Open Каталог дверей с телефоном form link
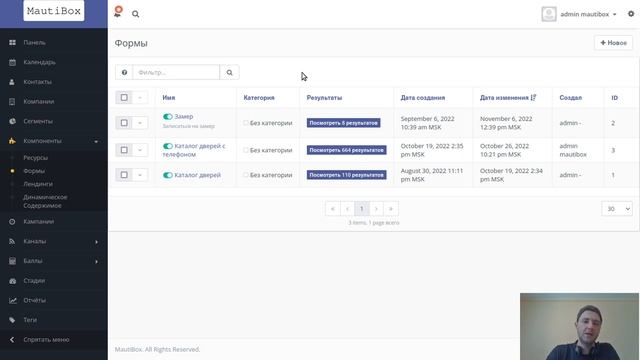The width and height of the screenshot is (640, 360). (x=194, y=150)
